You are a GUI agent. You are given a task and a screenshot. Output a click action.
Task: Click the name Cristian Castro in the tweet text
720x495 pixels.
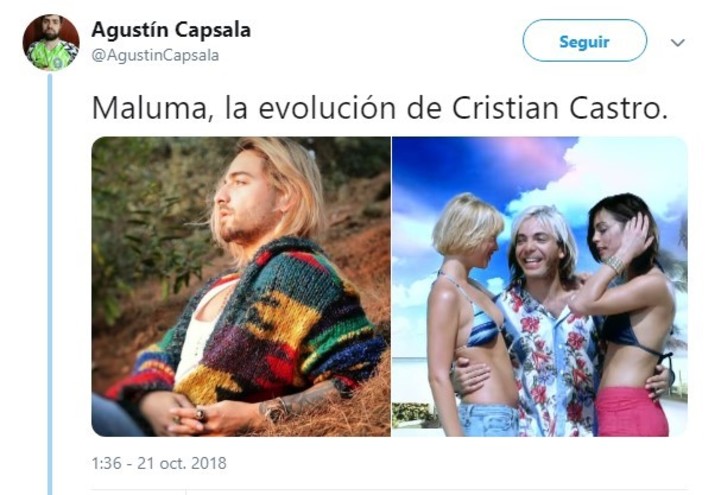(x=559, y=109)
